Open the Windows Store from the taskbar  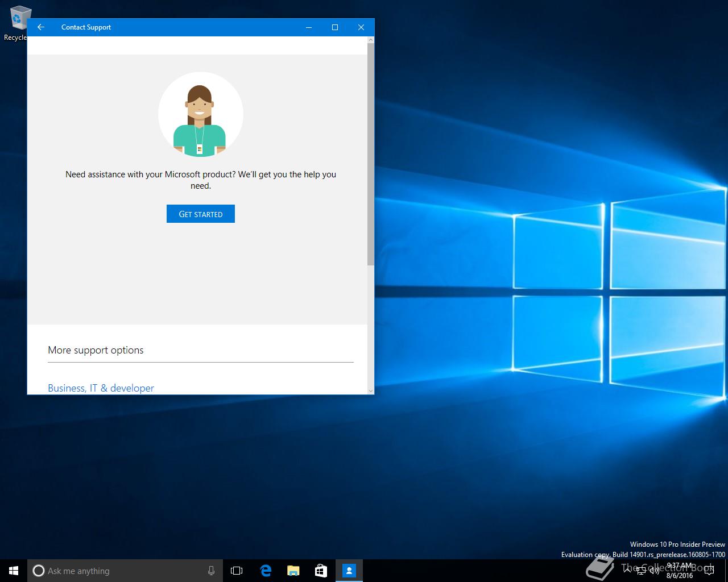(x=321, y=571)
